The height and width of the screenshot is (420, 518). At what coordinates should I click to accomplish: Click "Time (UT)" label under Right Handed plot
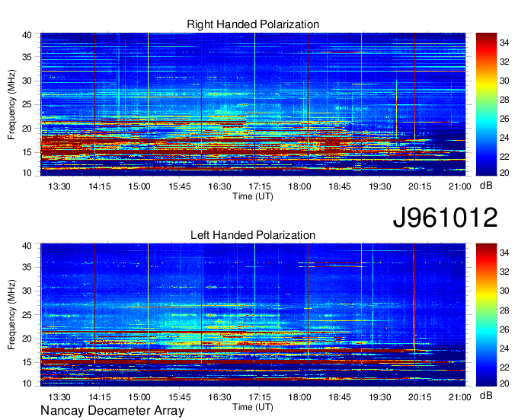coord(253,196)
